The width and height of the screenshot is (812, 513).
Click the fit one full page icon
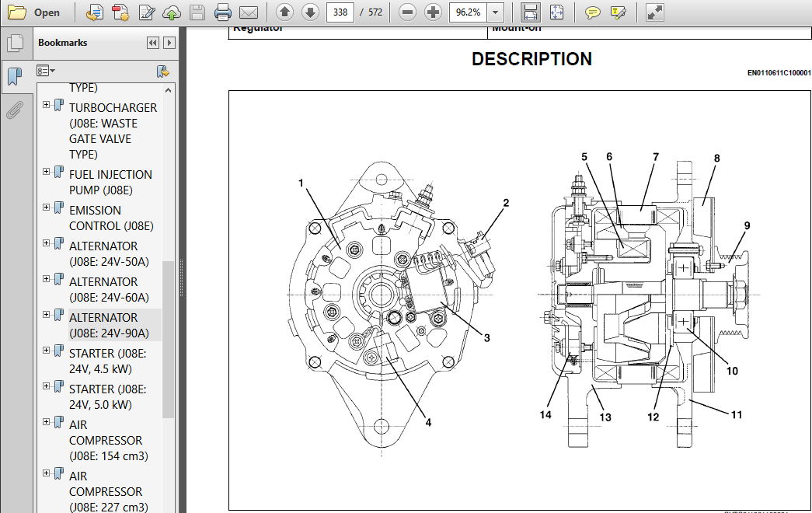click(x=556, y=12)
